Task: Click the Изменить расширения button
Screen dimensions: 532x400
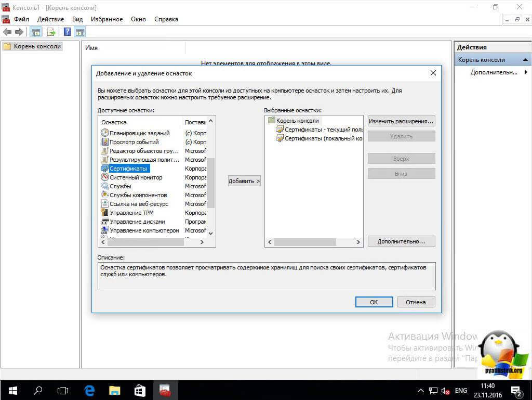Action: [x=401, y=121]
